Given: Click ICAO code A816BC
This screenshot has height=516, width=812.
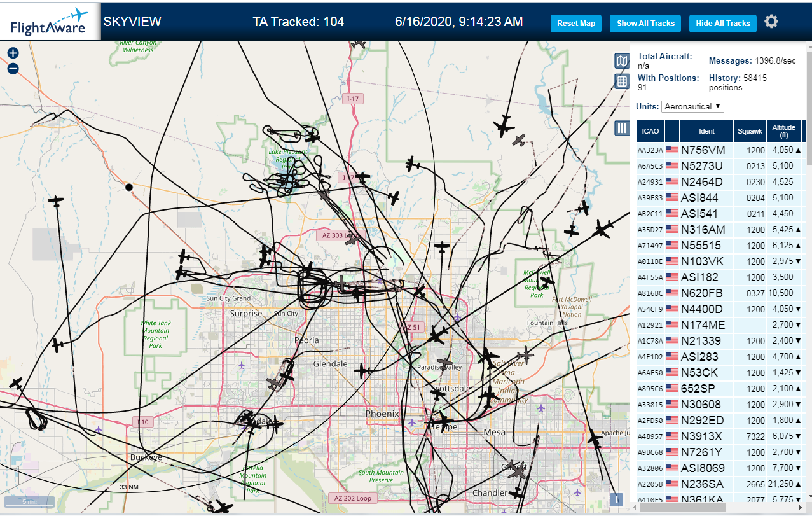Looking at the screenshot, I should coord(650,293).
